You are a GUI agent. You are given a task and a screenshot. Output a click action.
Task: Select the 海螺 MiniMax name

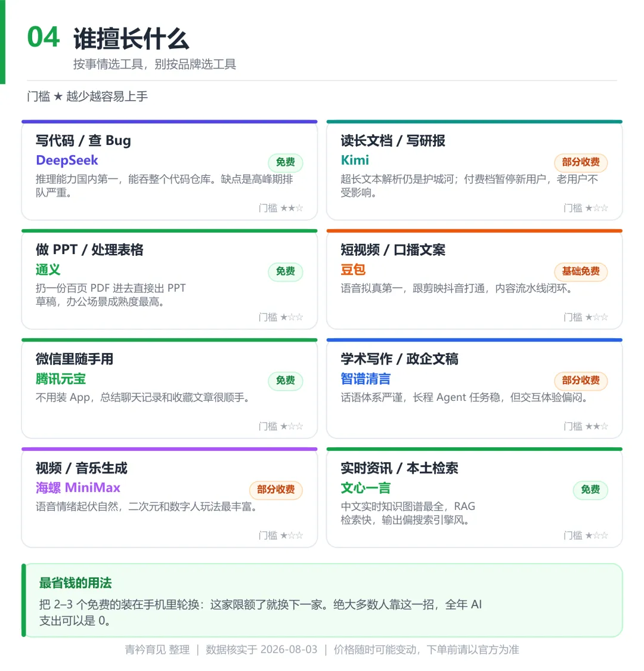click(78, 488)
